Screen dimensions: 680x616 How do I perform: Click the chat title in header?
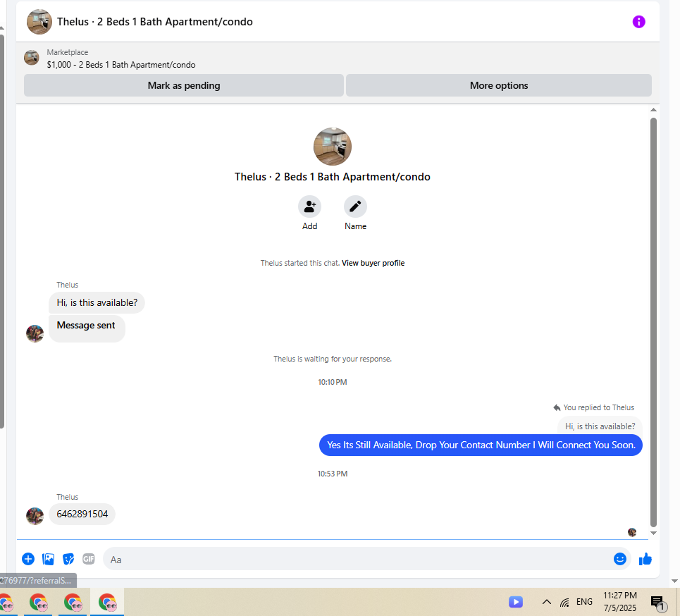pos(155,22)
